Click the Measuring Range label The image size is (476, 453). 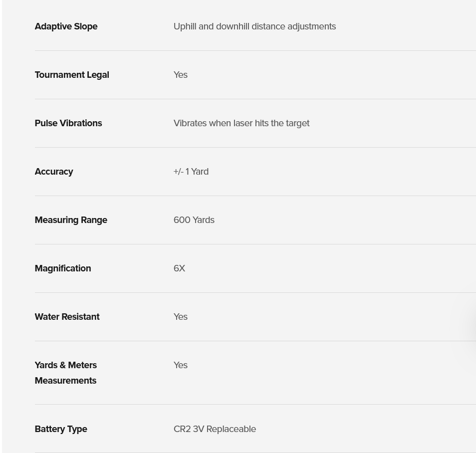[71, 220]
